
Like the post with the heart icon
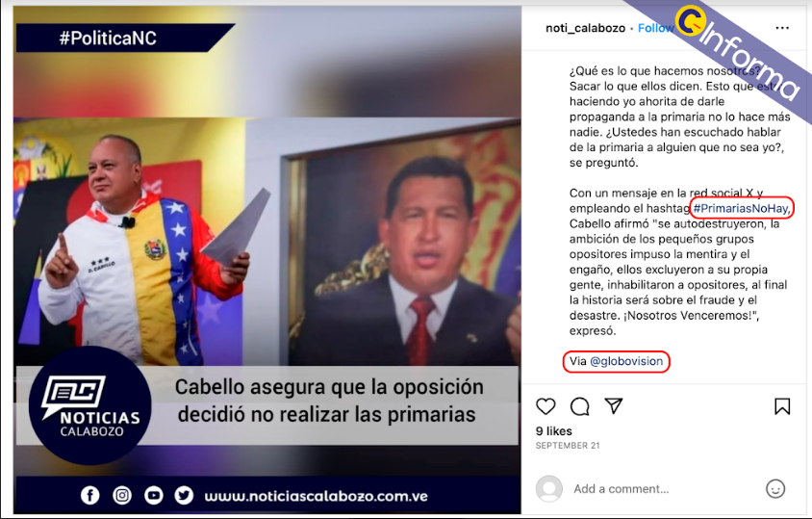tap(546, 406)
